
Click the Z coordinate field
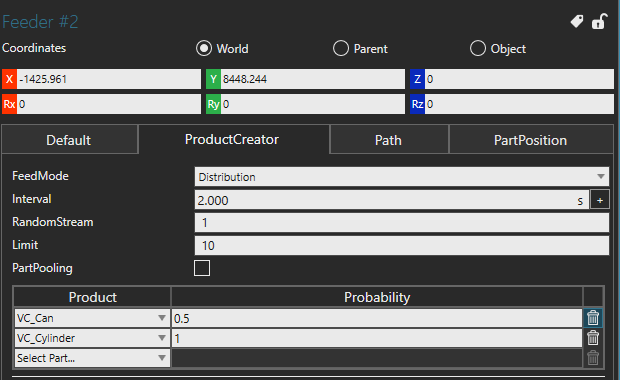(519, 79)
